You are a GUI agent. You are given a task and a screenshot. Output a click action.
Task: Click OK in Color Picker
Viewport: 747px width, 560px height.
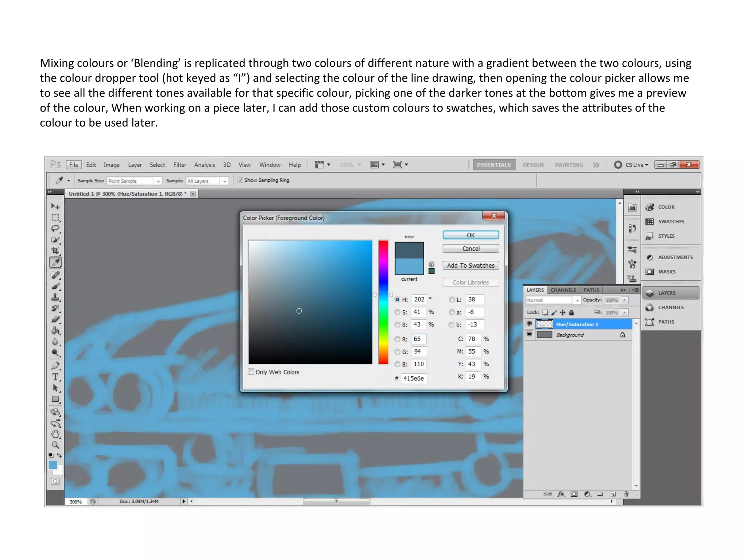click(x=471, y=235)
